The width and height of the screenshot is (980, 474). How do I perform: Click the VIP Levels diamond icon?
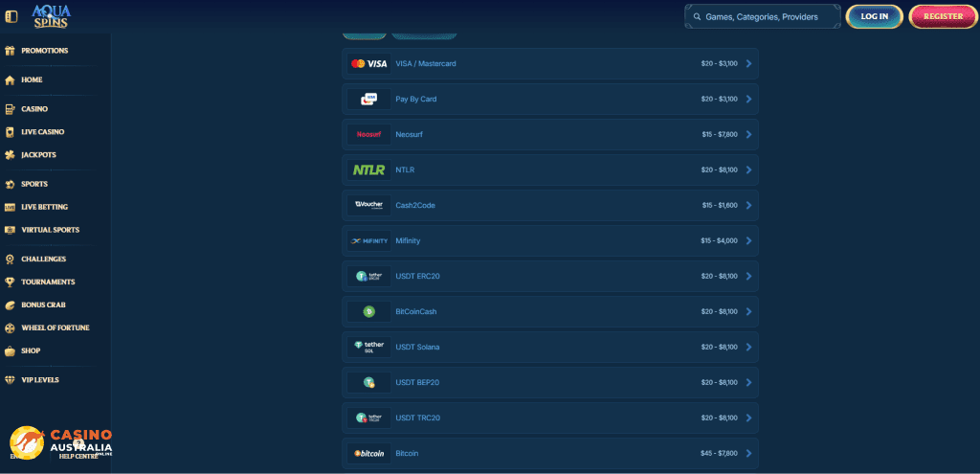(x=10, y=379)
